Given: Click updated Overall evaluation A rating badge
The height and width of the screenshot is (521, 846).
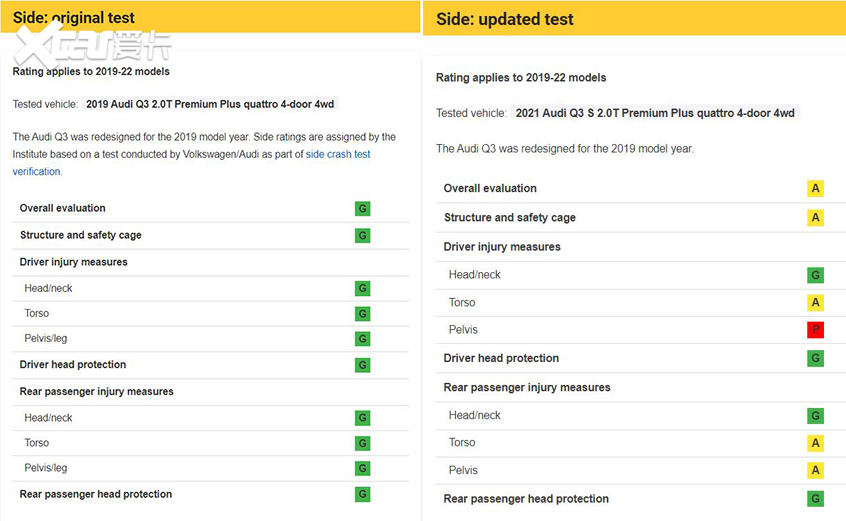Looking at the screenshot, I should [815, 188].
